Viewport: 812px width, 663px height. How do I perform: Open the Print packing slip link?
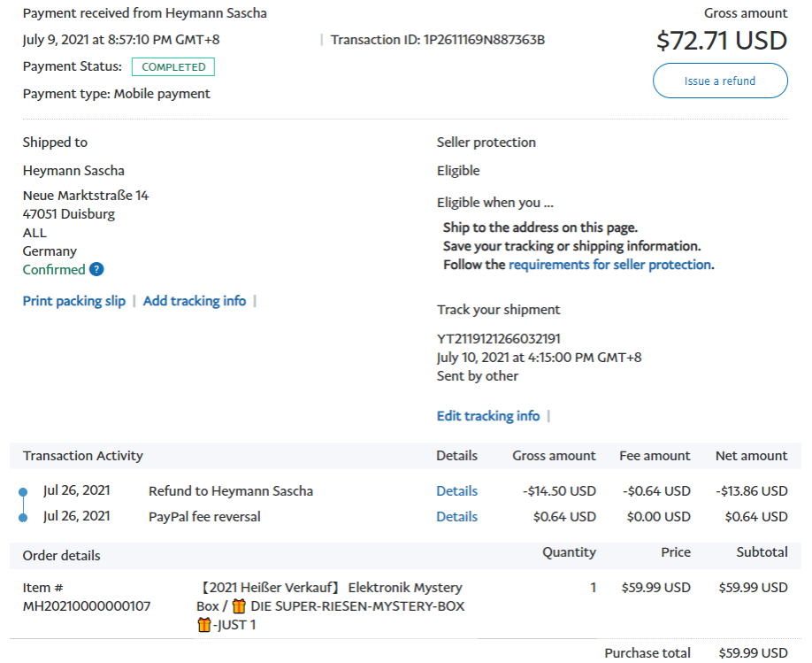click(74, 301)
